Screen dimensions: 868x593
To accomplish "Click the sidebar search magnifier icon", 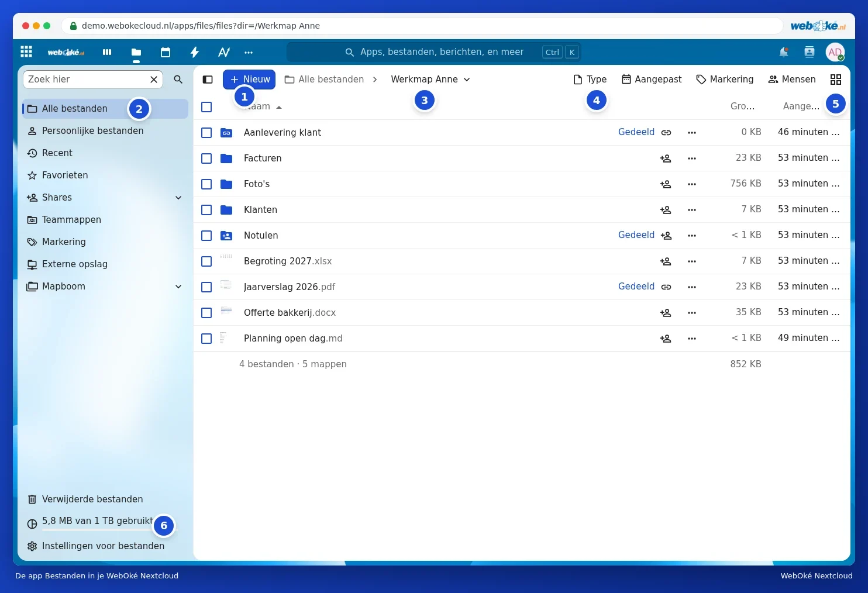I will point(178,80).
